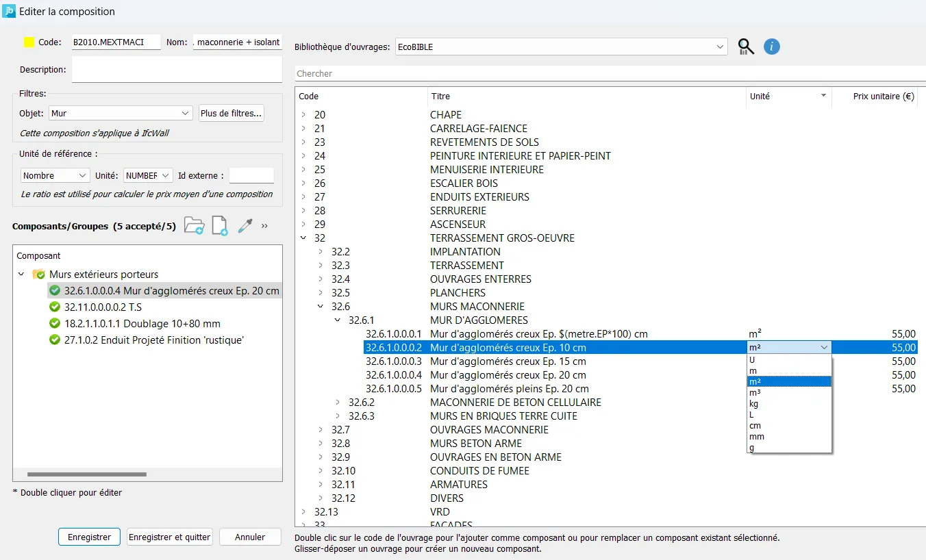
Task: Click the Enregistrer et quitter button
Action: pyautogui.click(x=170, y=537)
